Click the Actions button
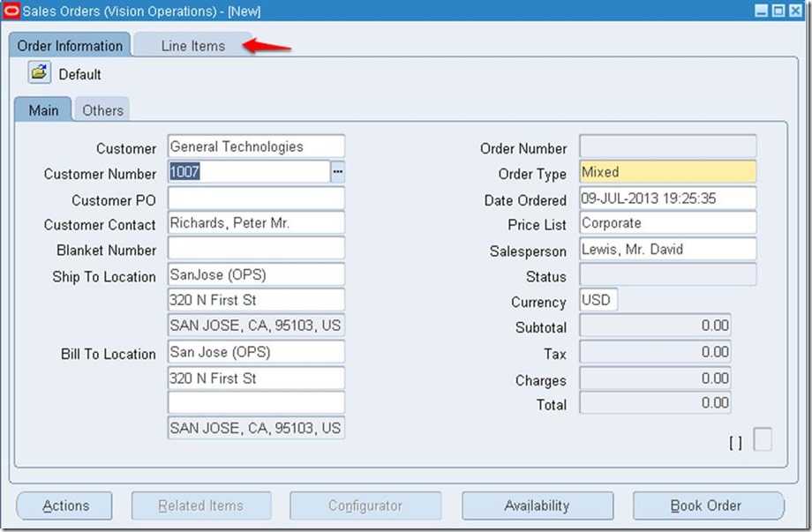The image size is (812, 532). click(x=65, y=506)
